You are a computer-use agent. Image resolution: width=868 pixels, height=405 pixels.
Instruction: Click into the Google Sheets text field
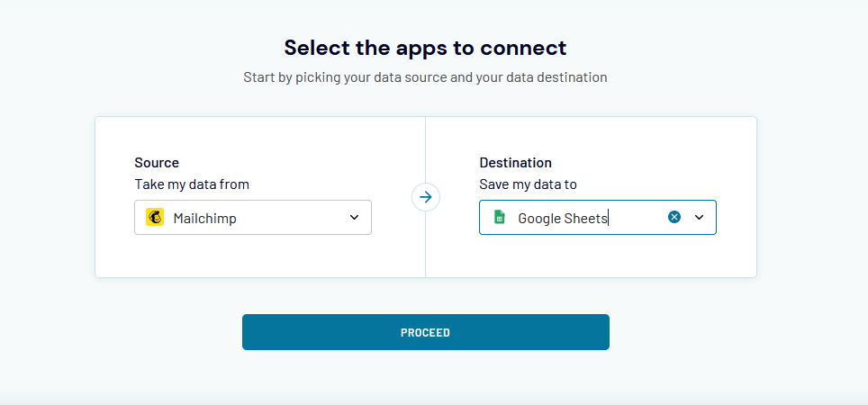[x=576, y=218]
